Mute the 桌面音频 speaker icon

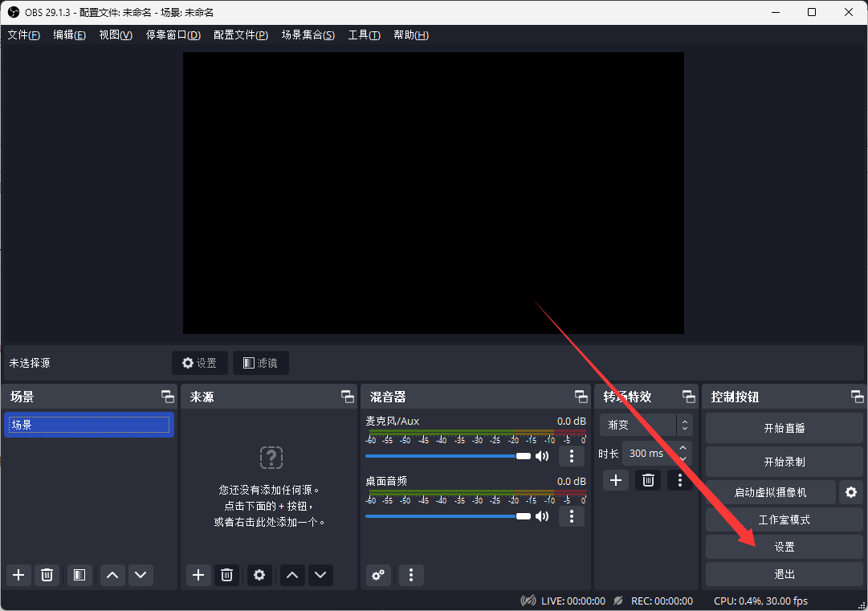click(543, 516)
